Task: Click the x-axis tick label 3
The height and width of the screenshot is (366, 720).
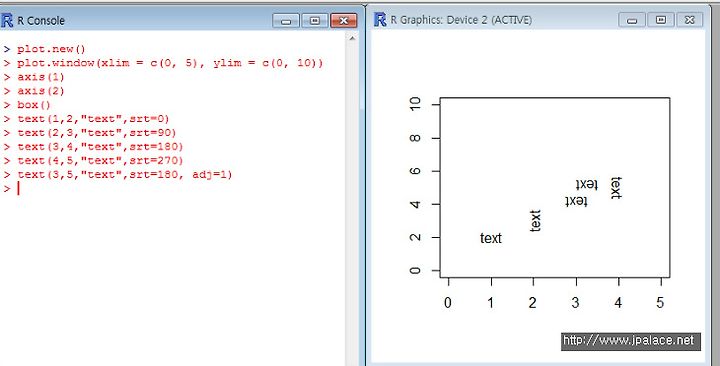Action: pyautogui.click(x=575, y=303)
